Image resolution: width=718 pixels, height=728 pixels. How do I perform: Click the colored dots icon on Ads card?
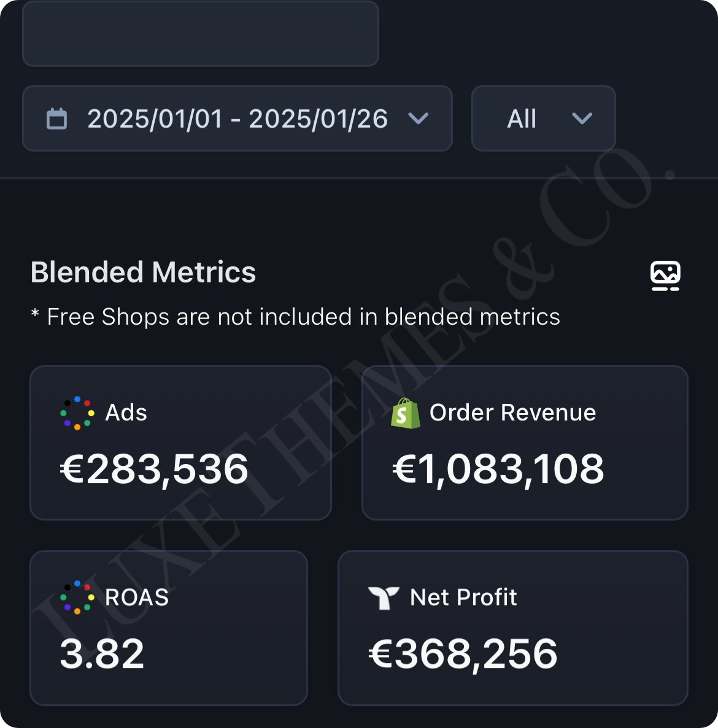pyautogui.click(x=77, y=413)
